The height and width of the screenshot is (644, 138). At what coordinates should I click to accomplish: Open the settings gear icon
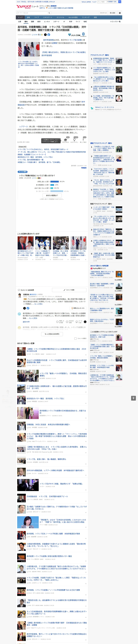pyautogui.click(x=120, y=13)
